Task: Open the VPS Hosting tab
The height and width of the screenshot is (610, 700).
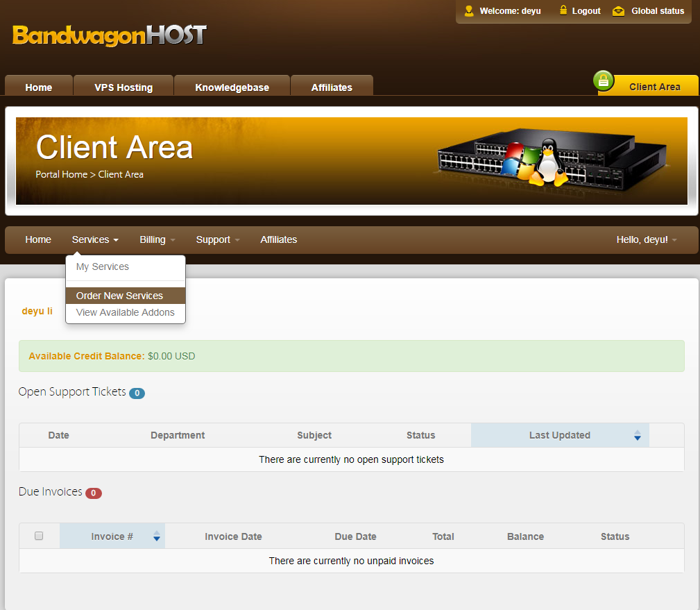Action: tap(123, 87)
